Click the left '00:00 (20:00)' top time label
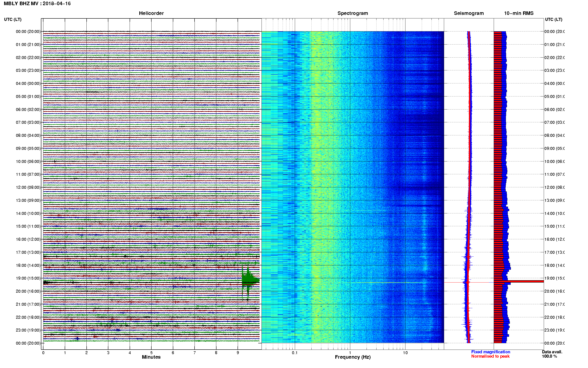The width and height of the screenshot is (588, 368). coord(28,32)
